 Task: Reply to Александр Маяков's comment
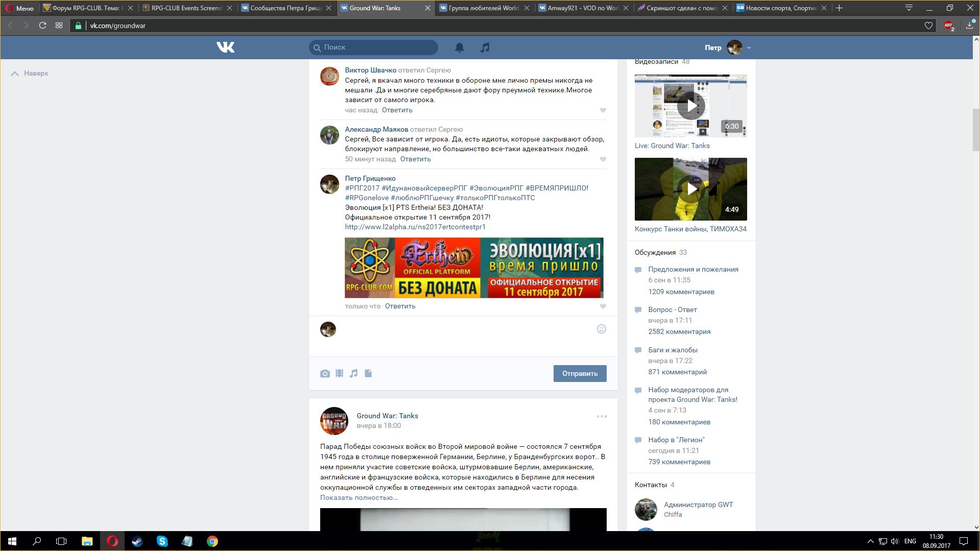(x=415, y=159)
